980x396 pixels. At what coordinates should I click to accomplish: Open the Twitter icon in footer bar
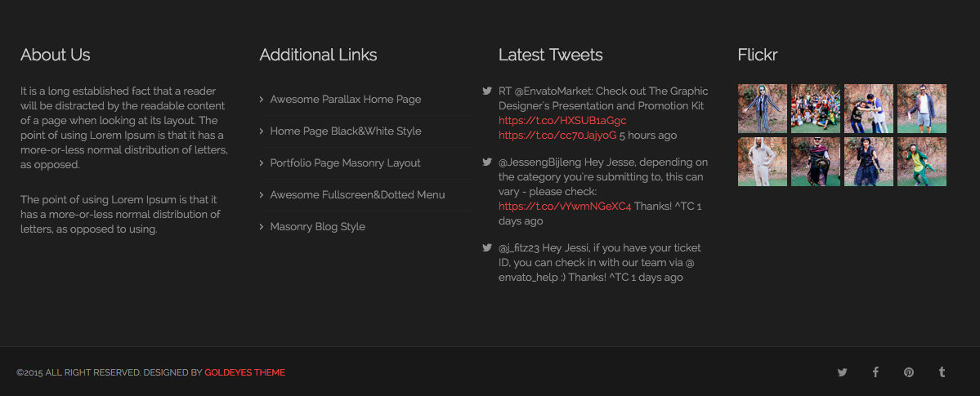(842, 372)
